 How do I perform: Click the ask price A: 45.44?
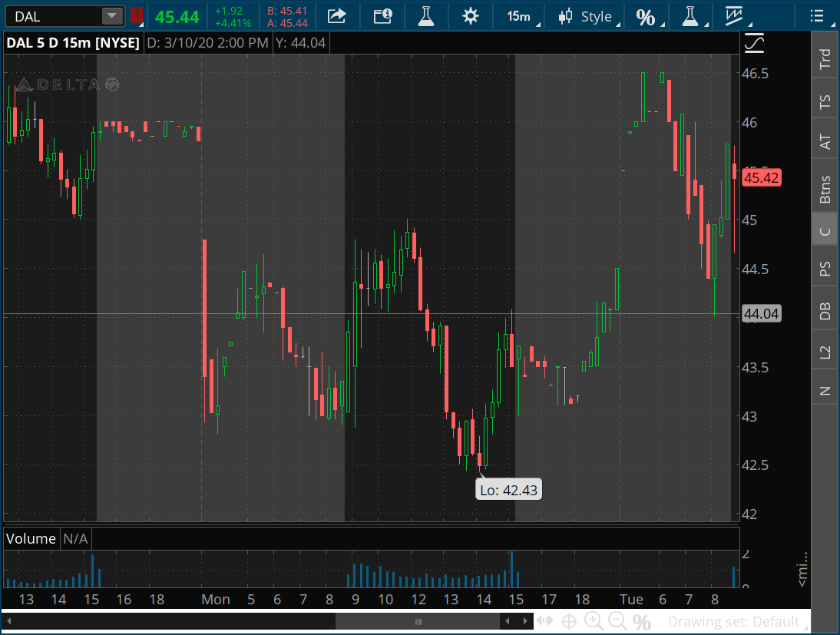pos(287,23)
